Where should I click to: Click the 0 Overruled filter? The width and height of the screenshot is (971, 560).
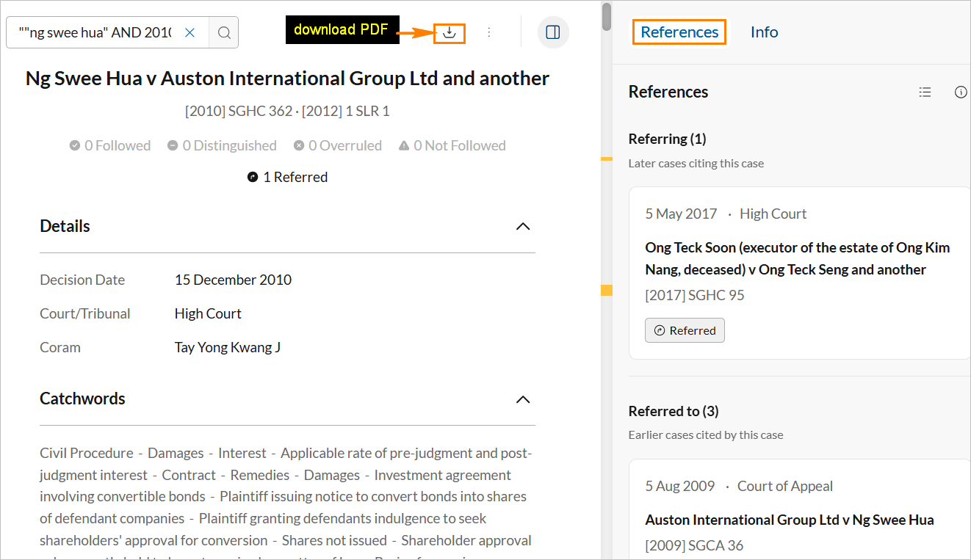337,145
